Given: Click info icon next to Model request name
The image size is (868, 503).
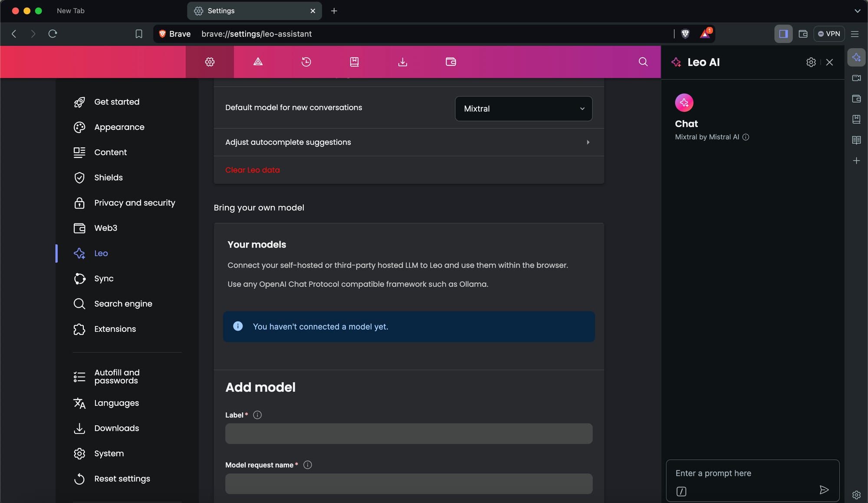Looking at the screenshot, I should [x=307, y=465].
